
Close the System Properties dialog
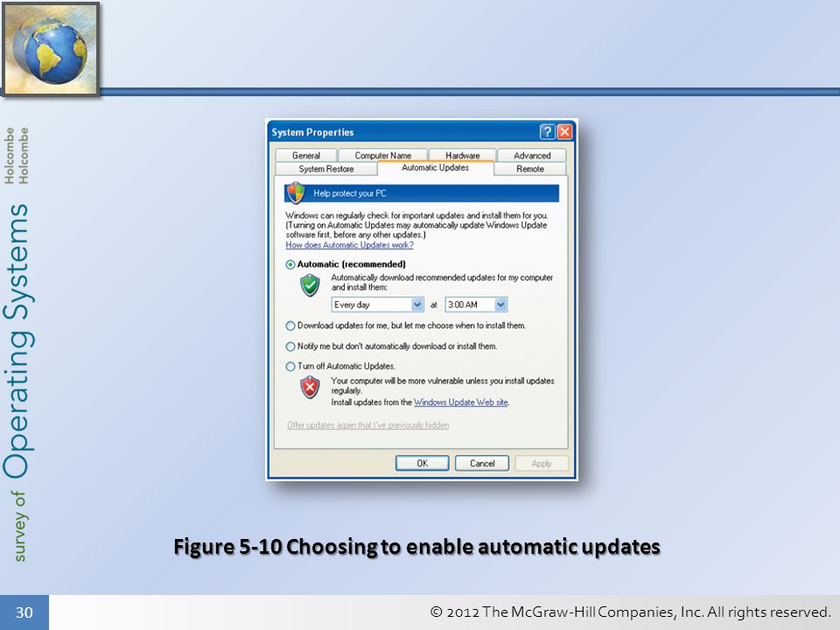pyautogui.click(x=564, y=132)
